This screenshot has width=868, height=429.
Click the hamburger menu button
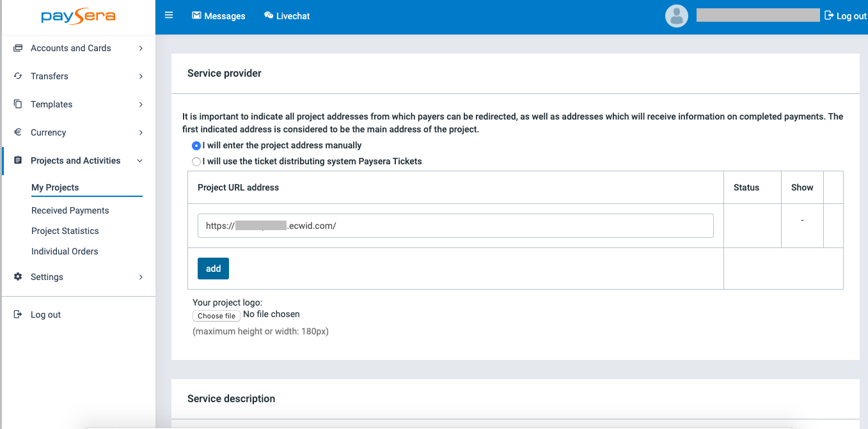click(169, 15)
